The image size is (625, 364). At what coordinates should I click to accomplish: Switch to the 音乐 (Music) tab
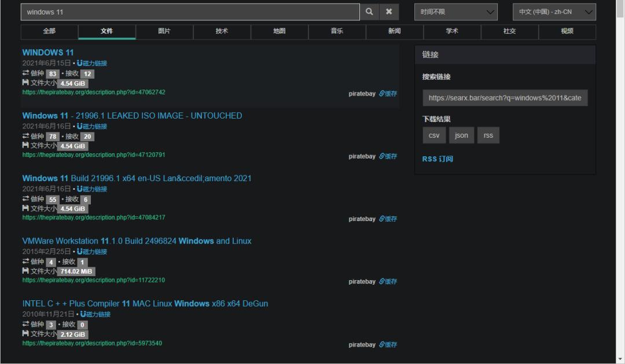[337, 31]
